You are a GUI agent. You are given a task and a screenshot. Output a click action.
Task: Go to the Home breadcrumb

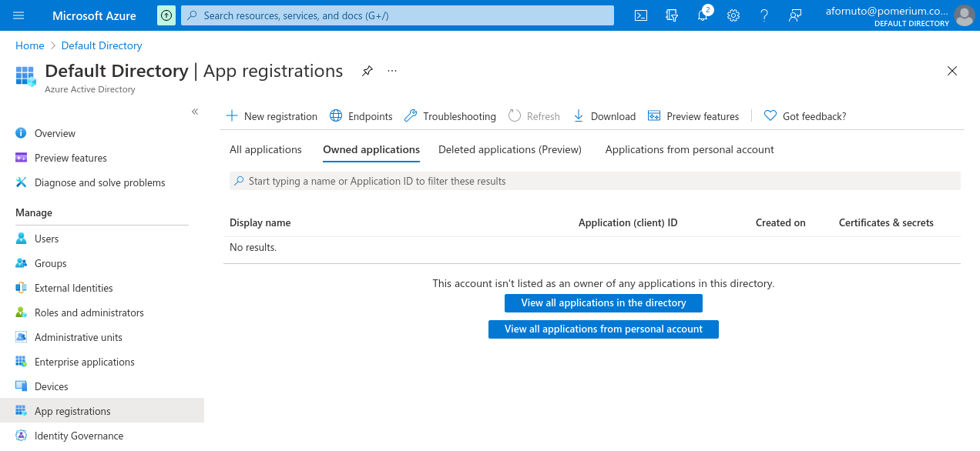click(x=30, y=45)
